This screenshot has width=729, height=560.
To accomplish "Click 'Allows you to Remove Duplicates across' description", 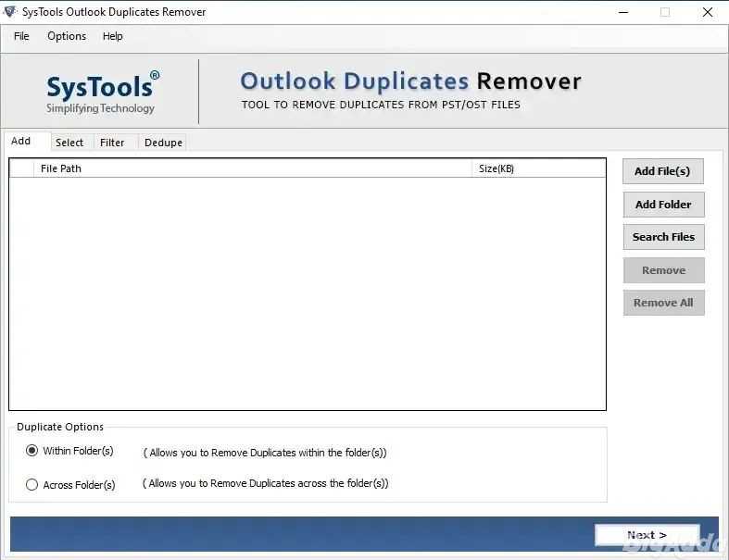I will pyautogui.click(x=265, y=483).
